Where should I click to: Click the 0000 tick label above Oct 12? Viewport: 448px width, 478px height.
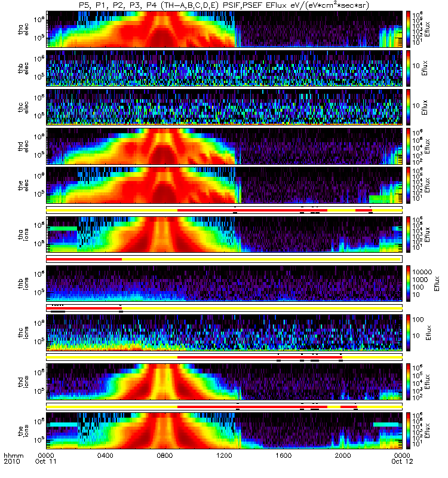403,455
